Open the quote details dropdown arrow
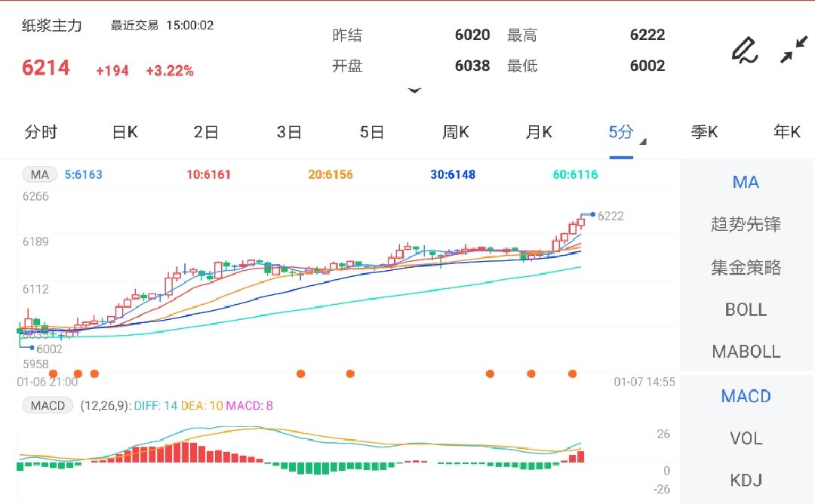Screen dimensions: 815x504 (x=415, y=91)
